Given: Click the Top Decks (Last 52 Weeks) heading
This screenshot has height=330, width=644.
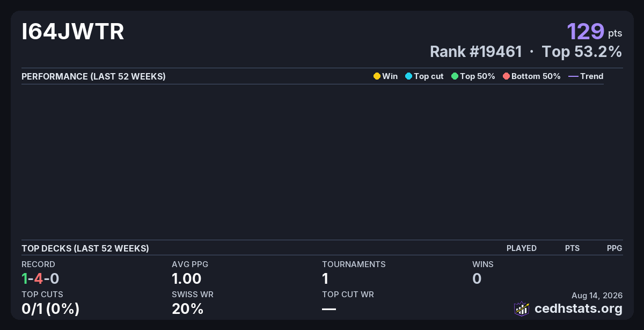Looking at the screenshot, I should 85,248.
